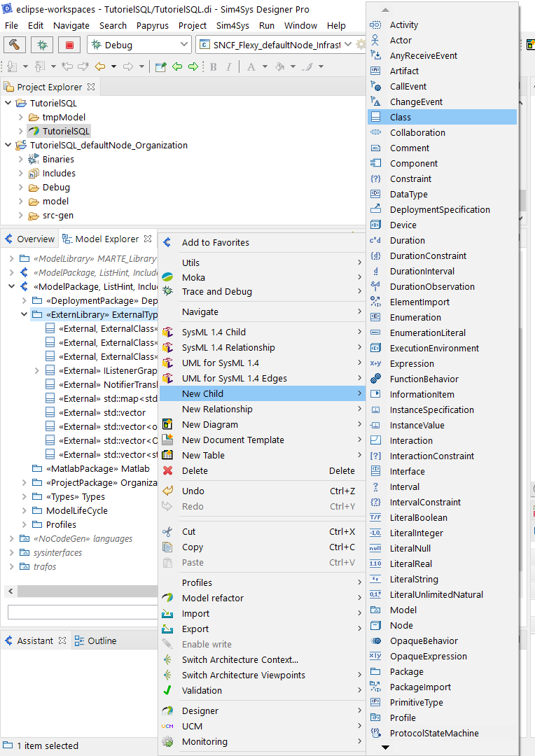Click the horizontal scrollbar left arrow
The image size is (535, 756).
pyautogui.click(x=11, y=591)
